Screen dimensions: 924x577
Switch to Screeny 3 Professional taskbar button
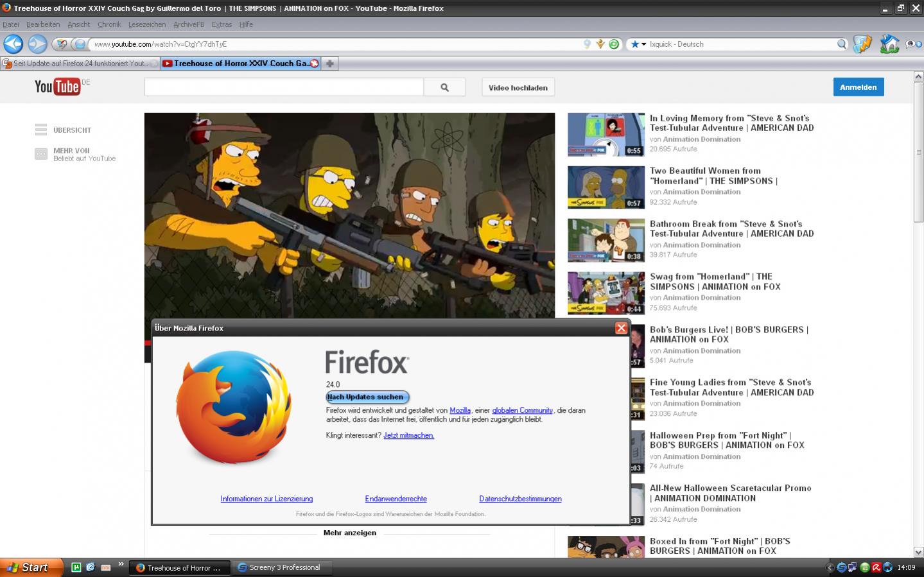coord(283,567)
